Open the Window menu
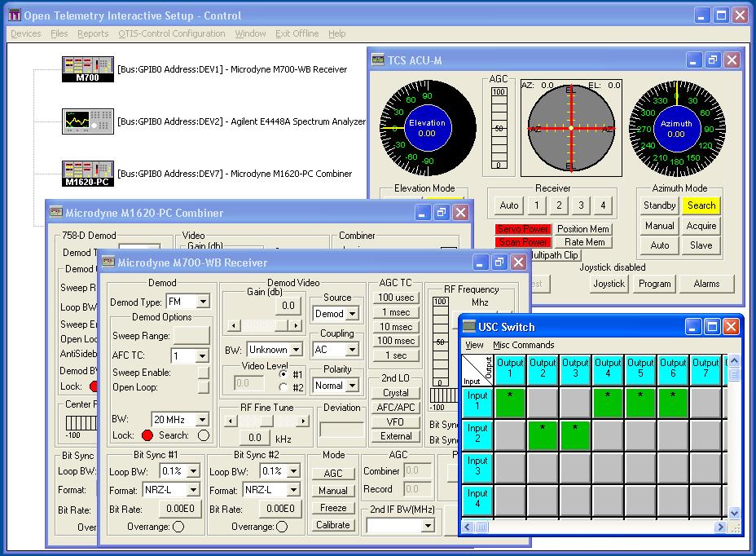This screenshot has height=556, width=756. [250, 33]
